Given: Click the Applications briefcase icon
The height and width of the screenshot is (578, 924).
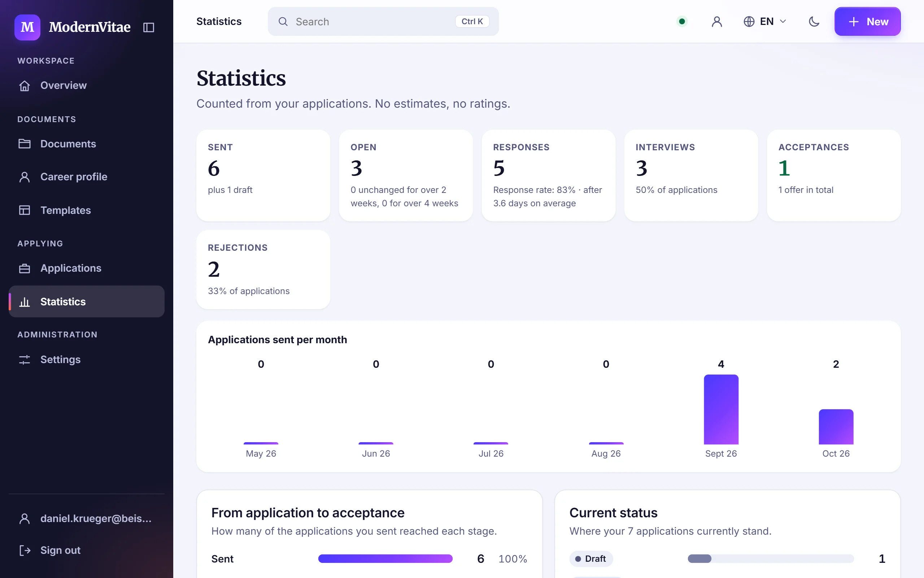Looking at the screenshot, I should 25,268.
